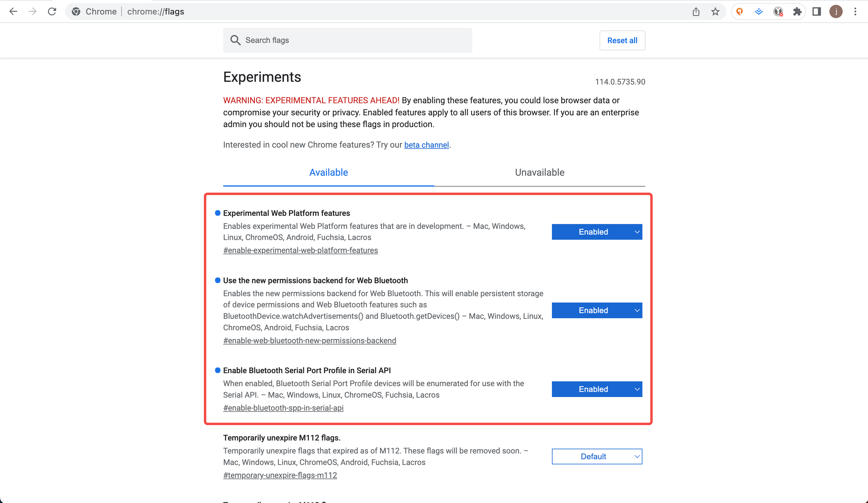Screen dimensions: 868x503
Task: Open the Bluetooth Serial Port Profile dropdown
Action: tap(597, 389)
